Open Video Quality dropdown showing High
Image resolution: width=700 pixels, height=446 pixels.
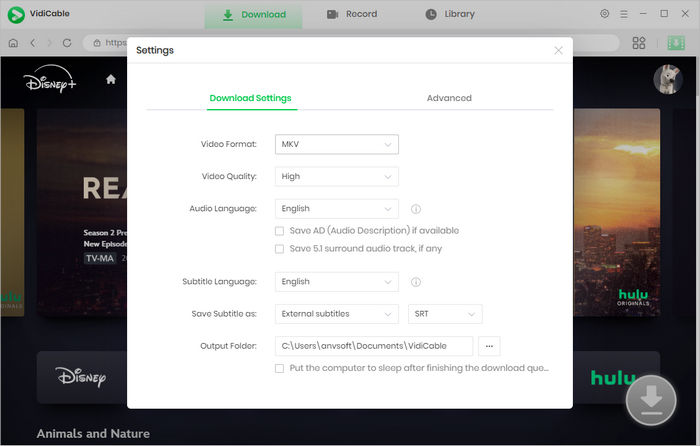(x=337, y=176)
